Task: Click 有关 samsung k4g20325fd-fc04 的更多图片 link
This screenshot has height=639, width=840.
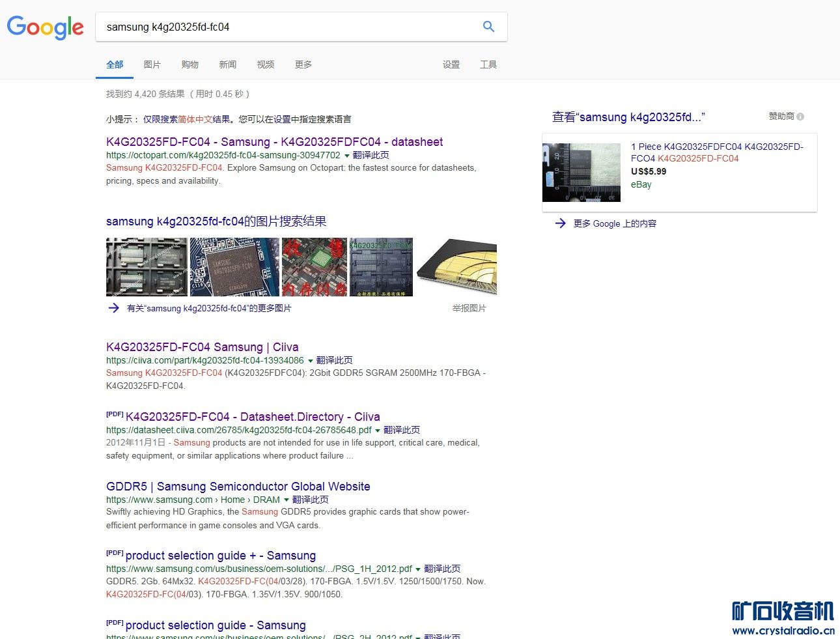Action: coord(209,308)
